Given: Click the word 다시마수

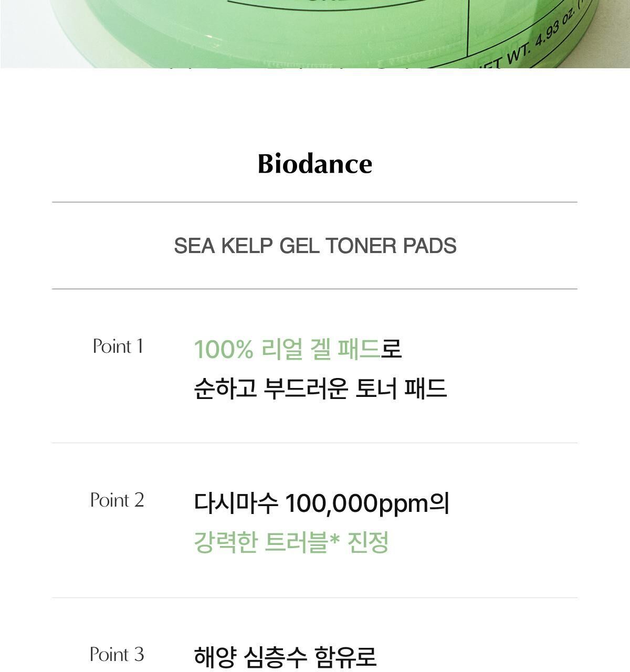Looking at the screenshot, I should pyautogui.click(x=236, y=503).
